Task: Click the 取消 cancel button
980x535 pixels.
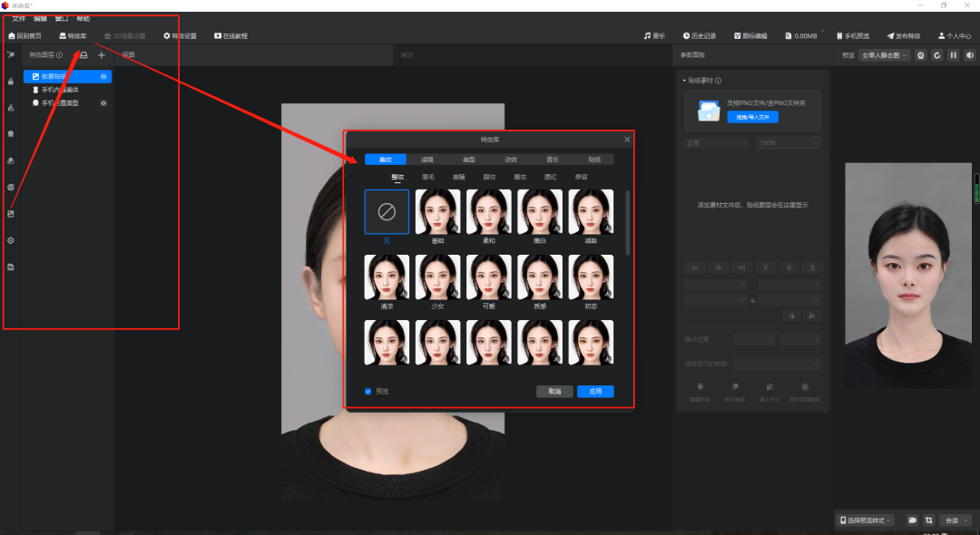Action: click(x=554, y=392)
